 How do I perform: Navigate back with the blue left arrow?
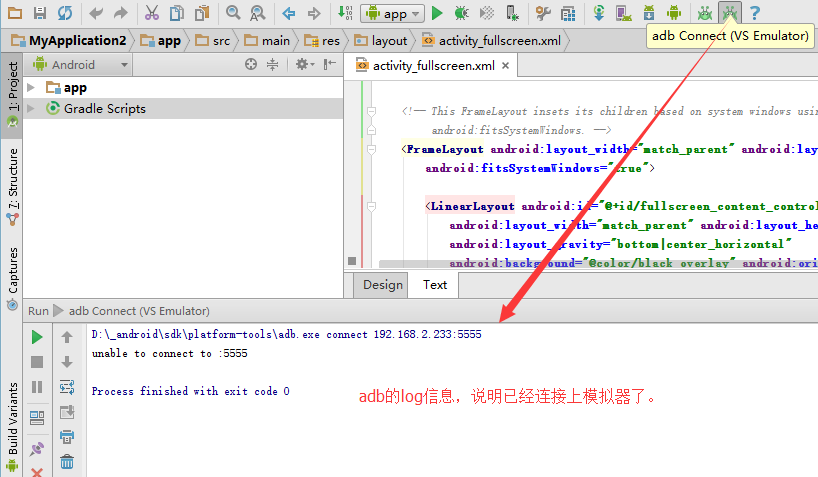click(x=288, y=13)
